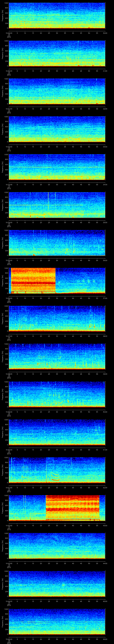Click the 19:38:00 start time label
Image resolution: width=114 pixels, height=644 pixels.
coord(9,374)
